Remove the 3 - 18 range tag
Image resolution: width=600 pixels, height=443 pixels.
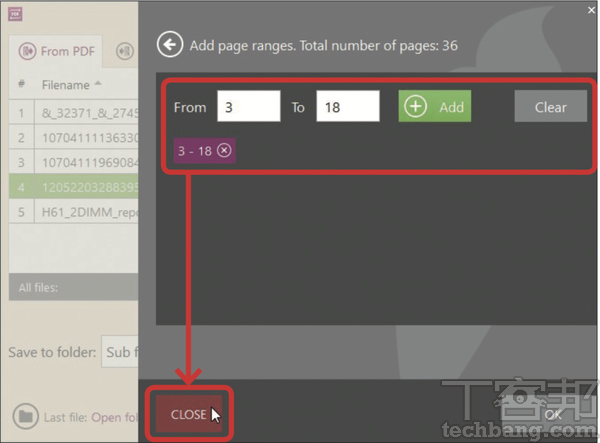[224, 150]
